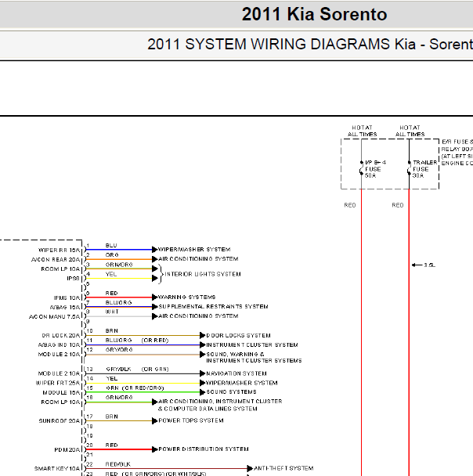This screenshot has width=473, height=476.
Task: Select the 'GRY/BLK' wire color label
Action: coord(118,370)
